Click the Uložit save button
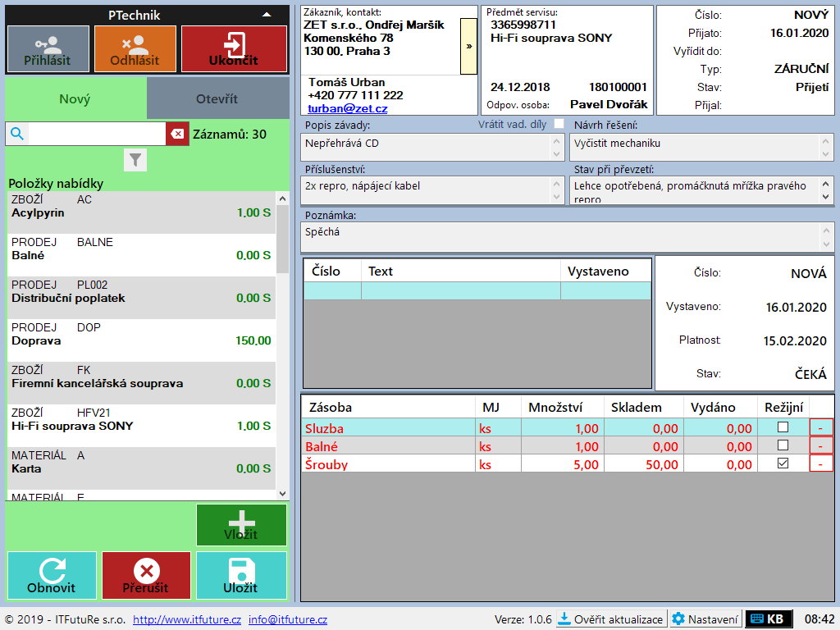Viewport: 840px width, 630px height. tap(241, 575)
